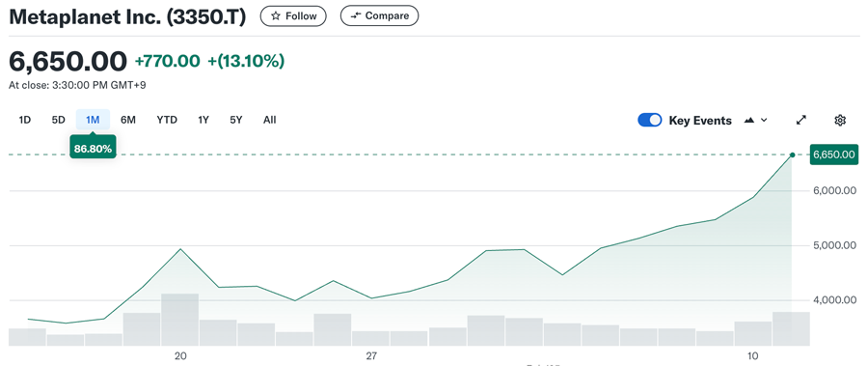Select the 1Y time range
Screen dimensions: 868x366
(203, 120)
